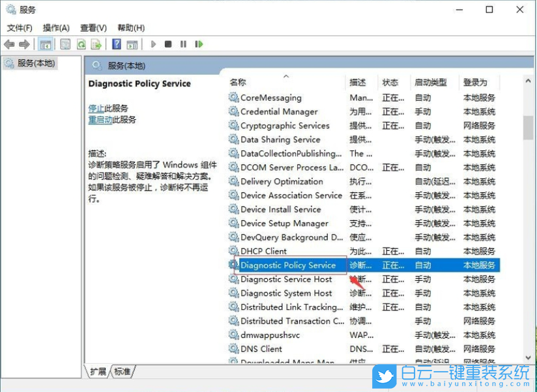Toggle the show/hide console tree icon

(x=46, y=44)
